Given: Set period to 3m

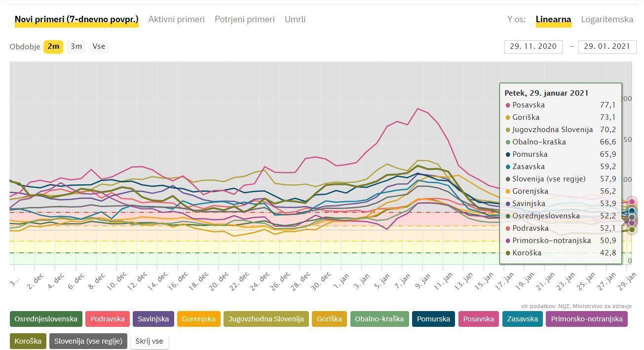Looking at the screenshot, I should [76, 46].
